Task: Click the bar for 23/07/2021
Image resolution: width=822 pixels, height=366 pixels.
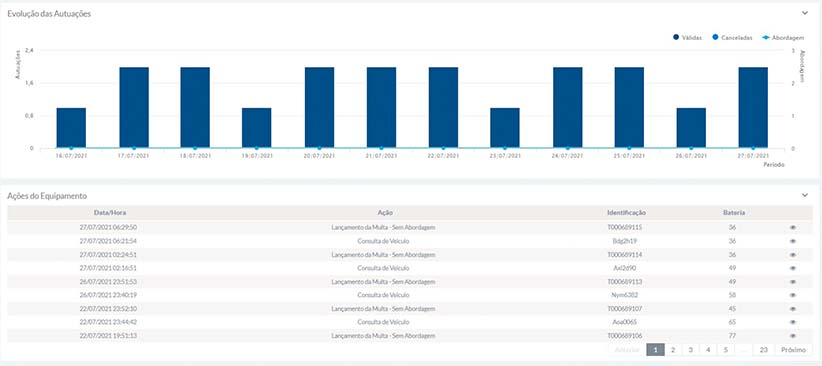Action: 505,128
